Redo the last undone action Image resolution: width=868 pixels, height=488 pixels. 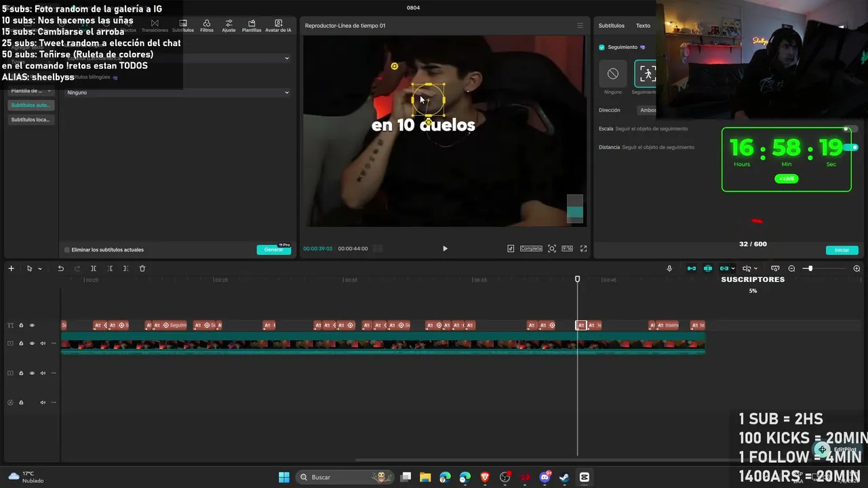click(x=77, y=268)
